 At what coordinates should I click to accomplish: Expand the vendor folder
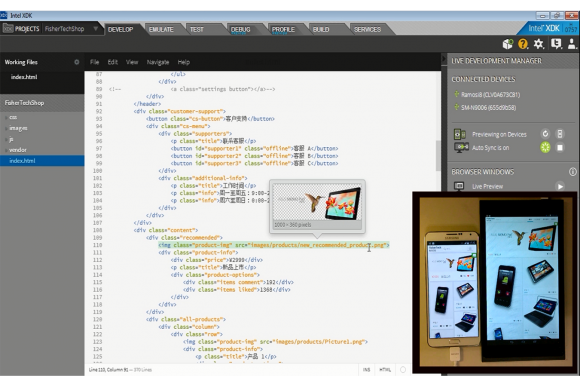click(x=17, y=150)
